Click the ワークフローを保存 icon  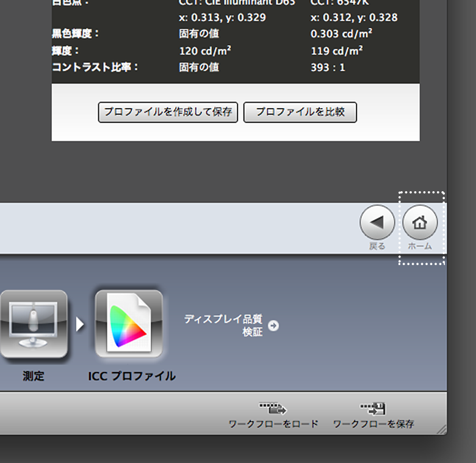(373, 409)
